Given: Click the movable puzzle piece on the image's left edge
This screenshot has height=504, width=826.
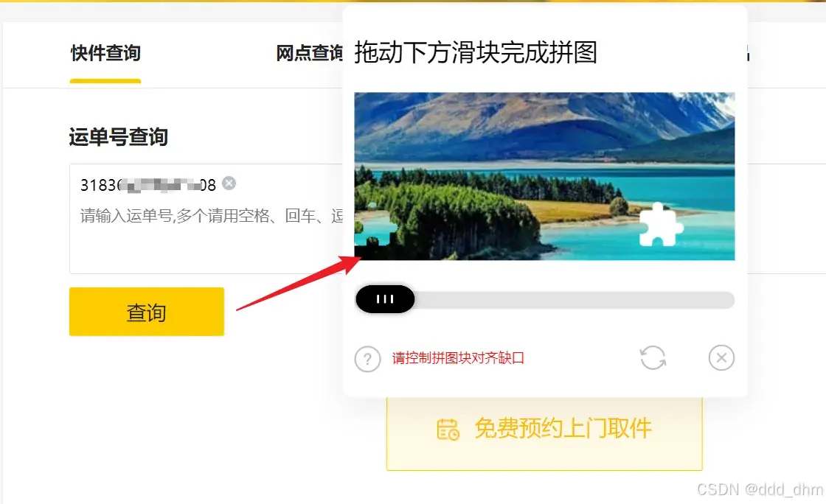Looking at the screenshot, I should 375,225.
